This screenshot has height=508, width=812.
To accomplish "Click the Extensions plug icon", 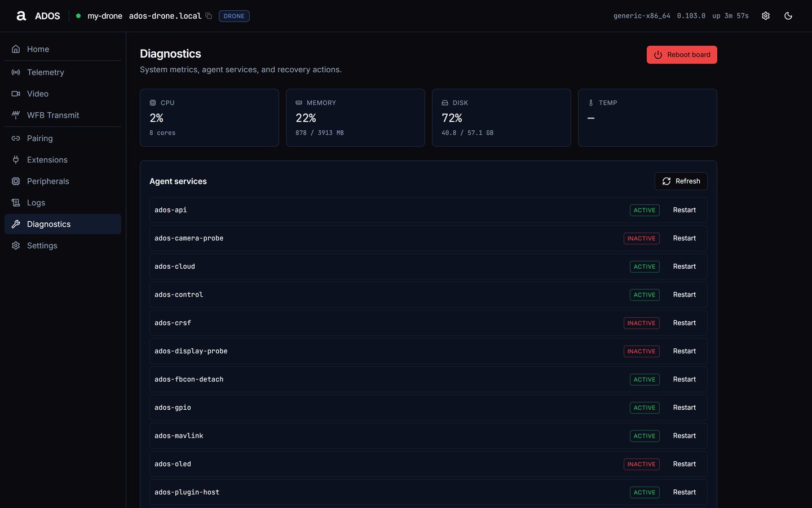I will pos(16,160).
